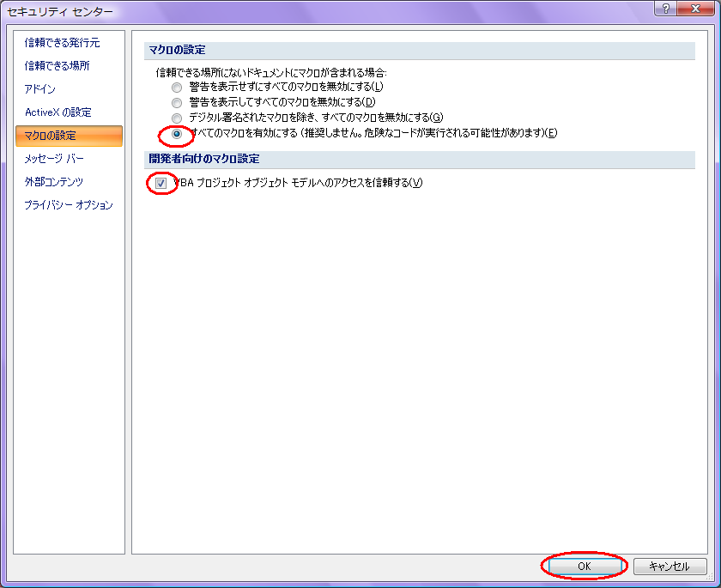Viewport: 721px width, 588px height.
Task: Go to メッセージ バー section
Action: click(54, 159)
